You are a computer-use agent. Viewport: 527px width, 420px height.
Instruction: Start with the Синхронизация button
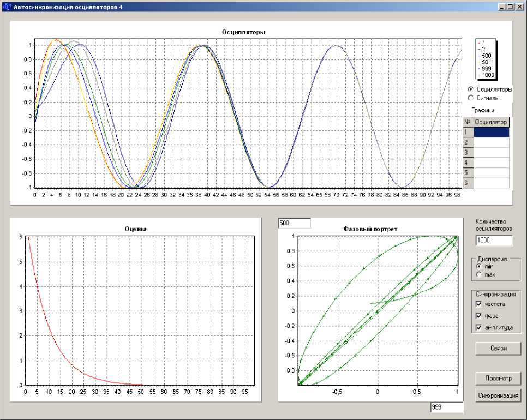498,395
